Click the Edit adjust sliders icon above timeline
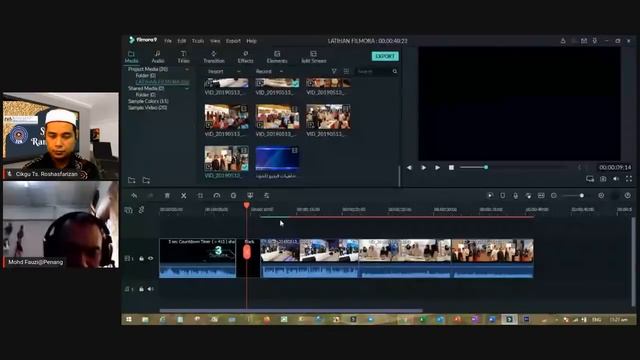This screenshot has width=640, height=360. pos(267,196)
